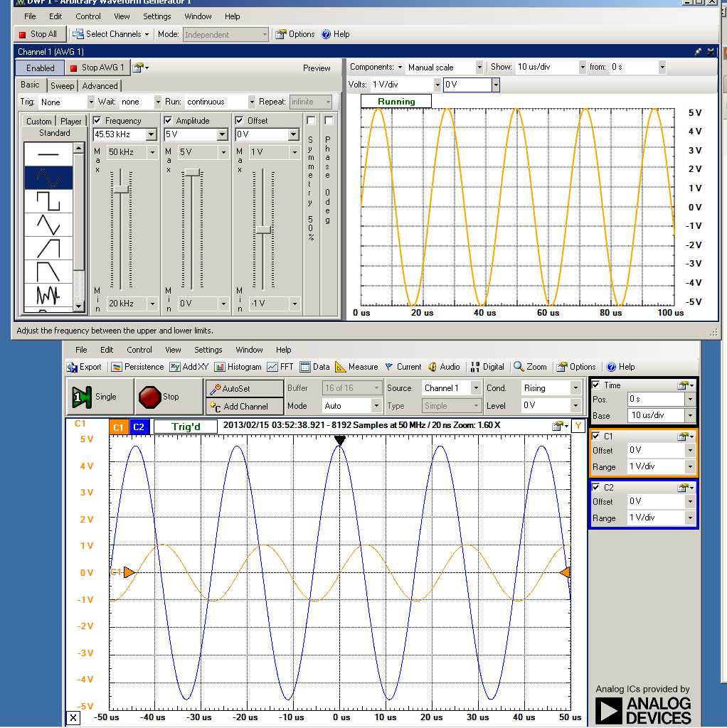Disable the C2 channel checkbox

click(x=596, y=487)
